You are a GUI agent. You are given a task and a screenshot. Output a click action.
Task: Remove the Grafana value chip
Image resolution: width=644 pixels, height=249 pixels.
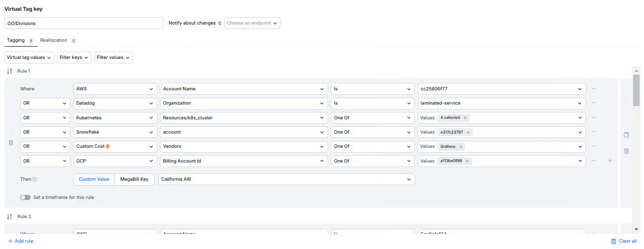460,146
